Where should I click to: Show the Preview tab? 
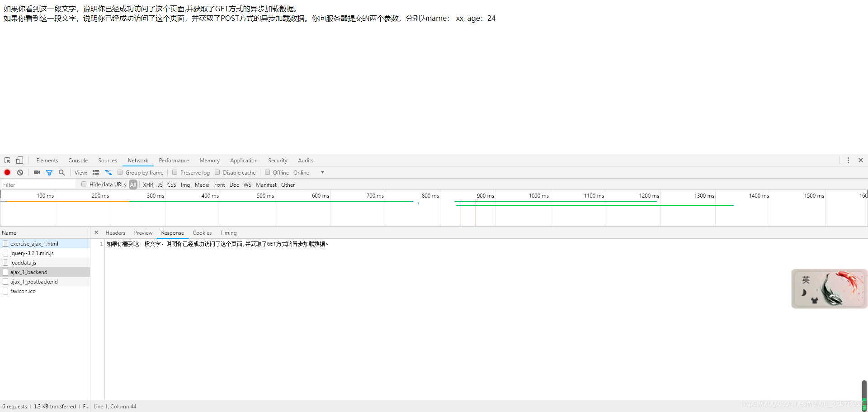coord(143,233)
